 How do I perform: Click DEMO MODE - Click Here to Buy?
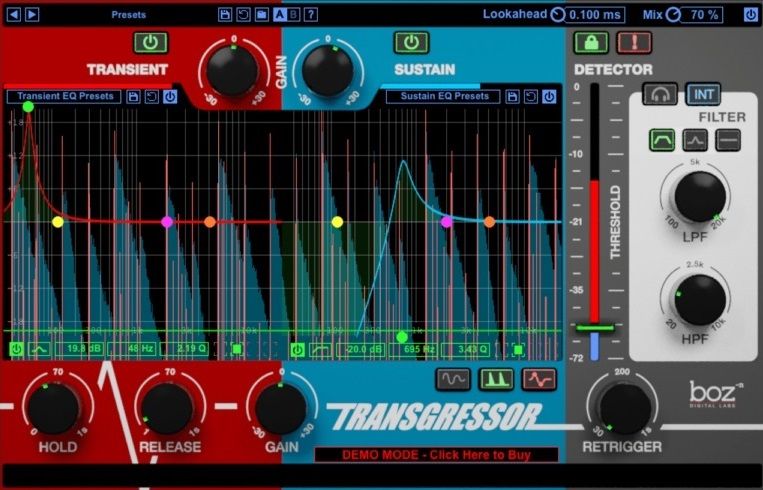click(x=436, y=455)
